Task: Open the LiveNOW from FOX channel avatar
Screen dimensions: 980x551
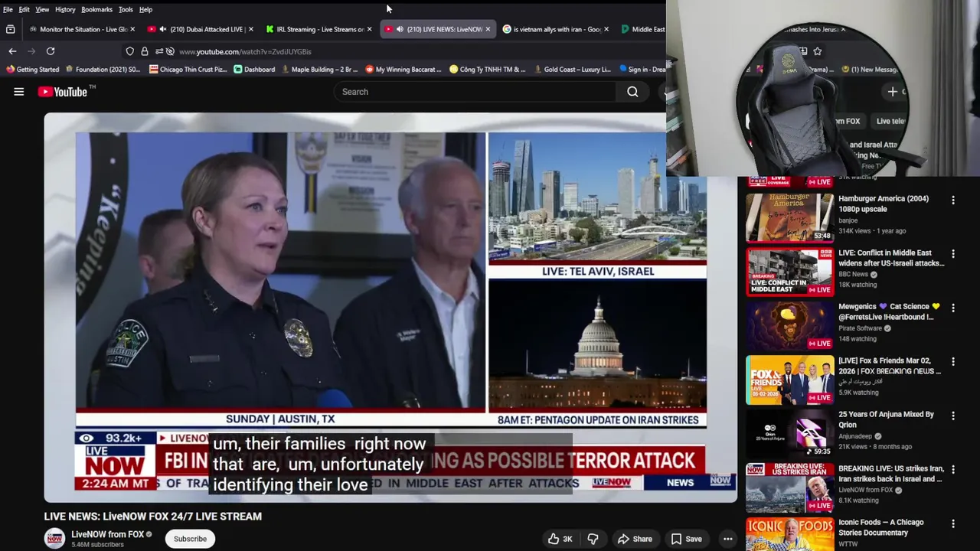Action: (54, 539)
